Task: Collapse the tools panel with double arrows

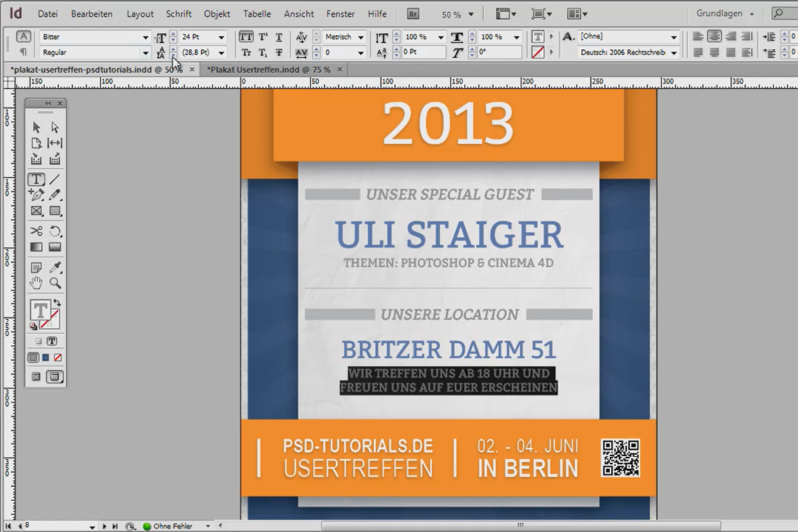Action: tap(48, 103)
